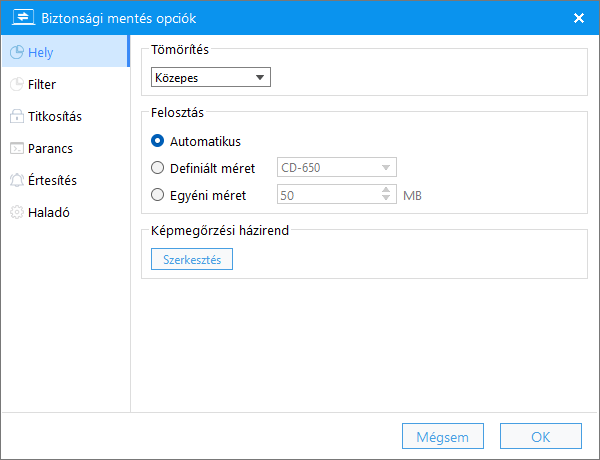The height and width of the screenshot is (460, 600).
Task: Click the Haladó gear icon
Action: point(17,212)
